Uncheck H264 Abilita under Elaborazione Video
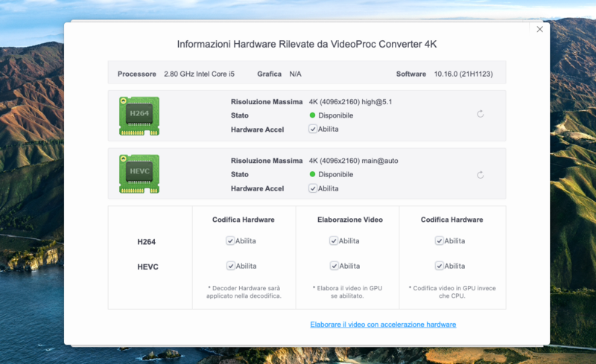Image resolution: width=596 pixels, height=364 pixels. point(334,240)
